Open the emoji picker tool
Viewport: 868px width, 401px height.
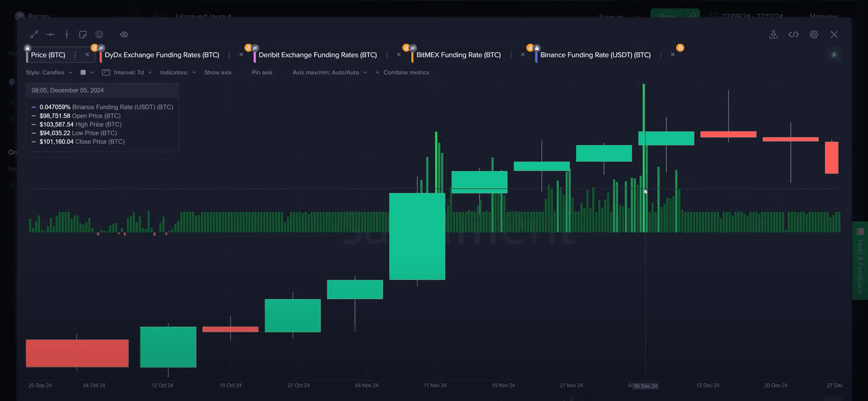tap(99, 34)
